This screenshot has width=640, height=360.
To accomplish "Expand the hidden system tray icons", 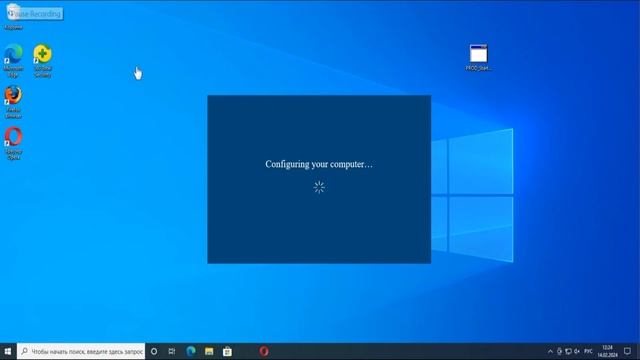I will pyautogui.click(x=550, y=351).
